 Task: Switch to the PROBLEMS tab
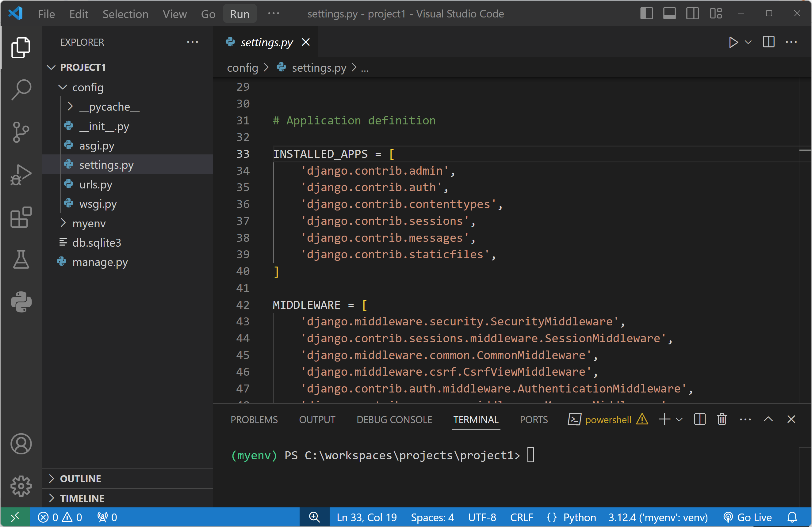click(254, 420)
